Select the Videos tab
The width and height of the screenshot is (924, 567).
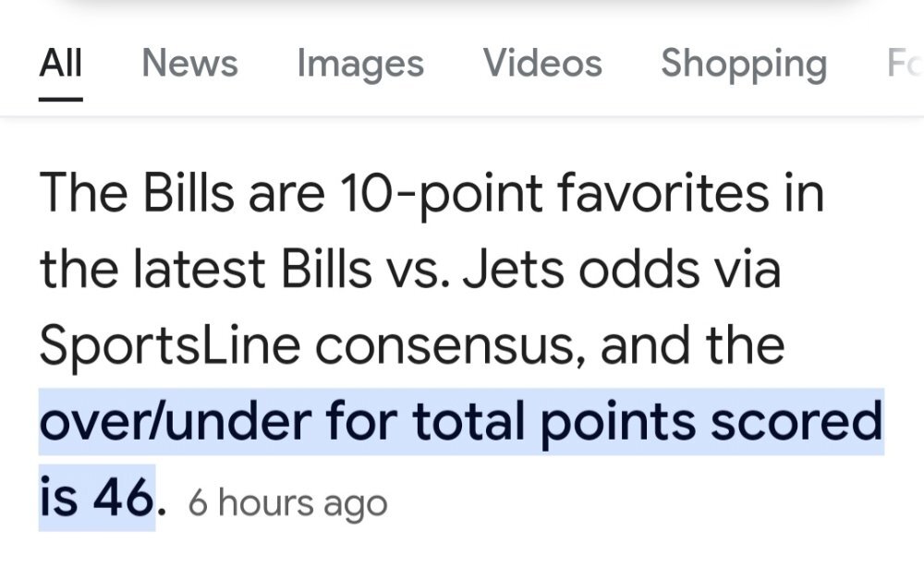pos(542,63)
